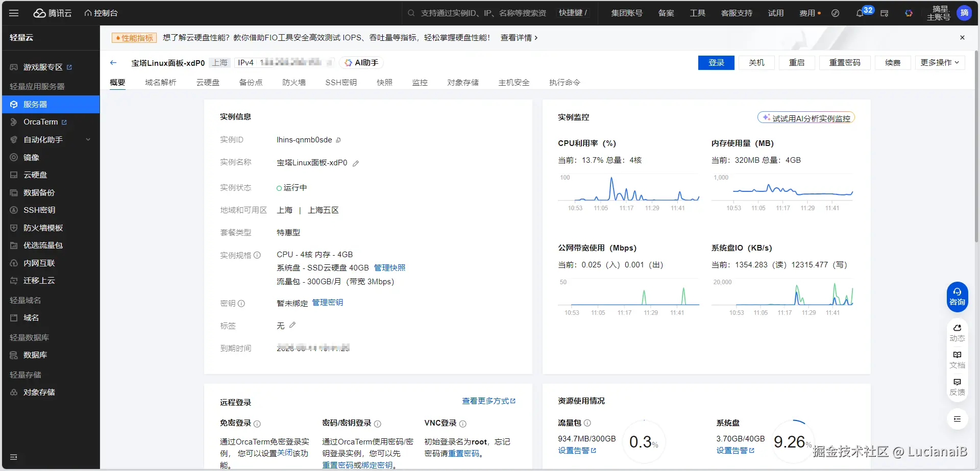Open 域名 in the sidebar
Image resolution: width=980 pixels, height=471 pixels.
pyautogui.click(x=31, y=318)
